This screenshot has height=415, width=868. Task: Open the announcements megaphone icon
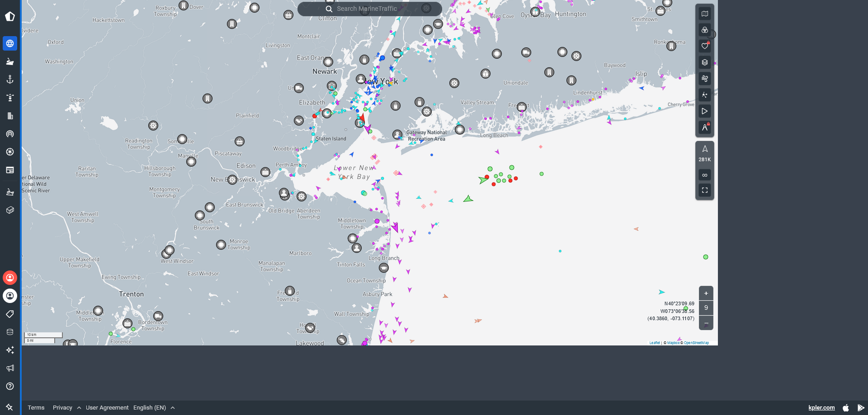(10, 368)
